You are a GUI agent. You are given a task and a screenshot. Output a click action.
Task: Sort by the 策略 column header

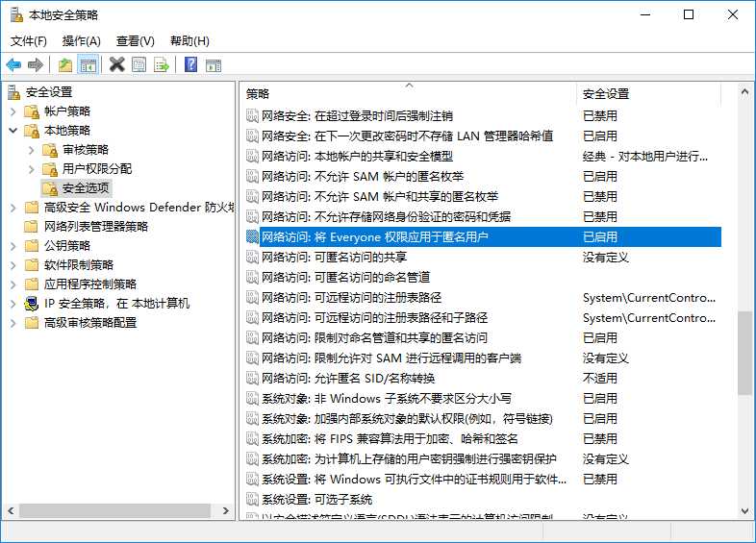click(409, 94)
